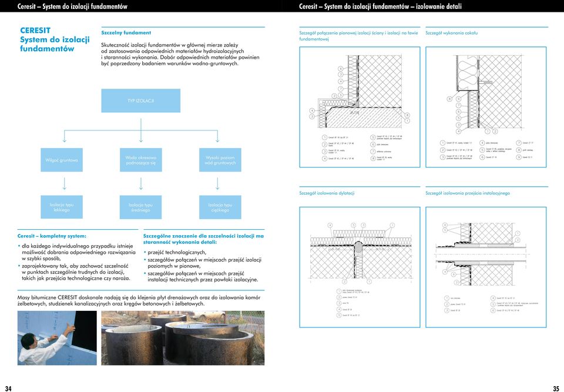Click the 'Izolacja typu lekkiego' box

[62, 207]
